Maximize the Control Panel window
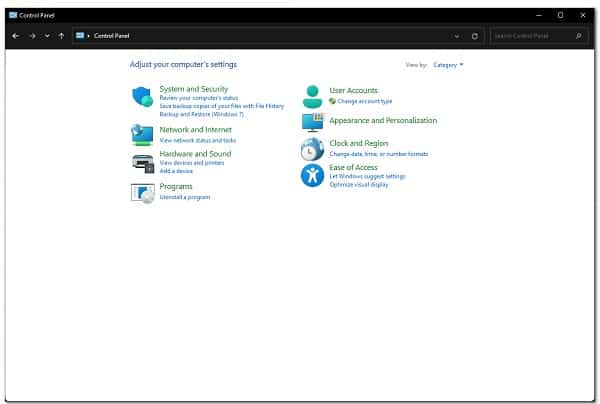Image resolution: width=600 pixels, height=404 pixels. click(561, 15)
